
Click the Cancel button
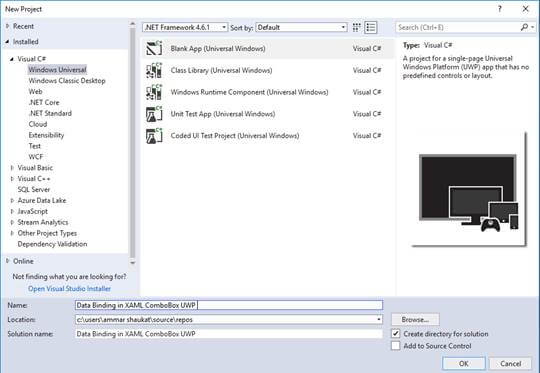pyautogui.click(x=510, y=363)
